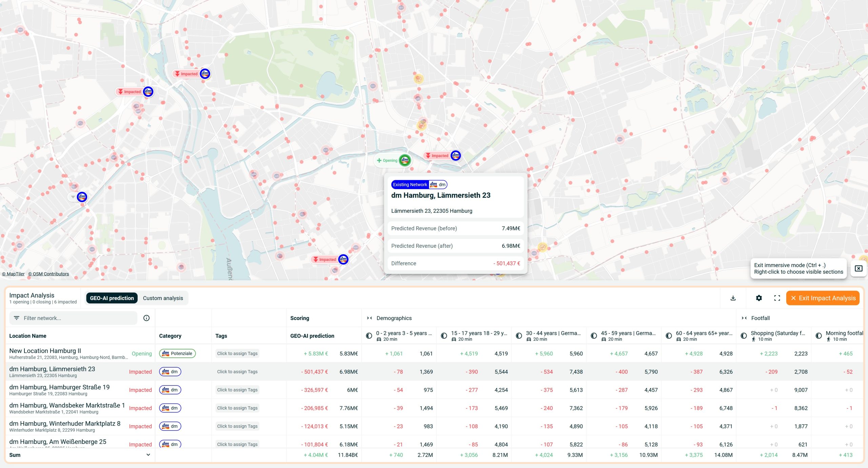868x468 pixels.
Task: Toggle contrast icon for 45 - 59 years column
Action: click(594, 336)
